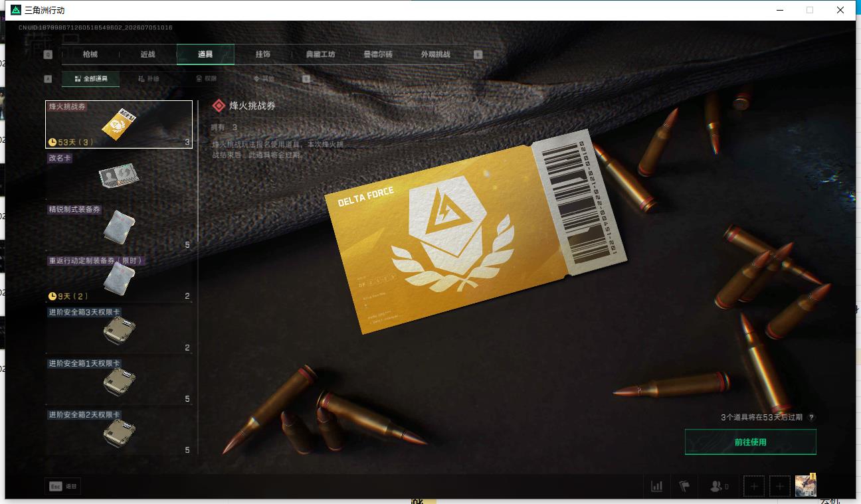
Task: Select the 进阶安全箱1天权限卡 item
Action: [x=119, y=380]
